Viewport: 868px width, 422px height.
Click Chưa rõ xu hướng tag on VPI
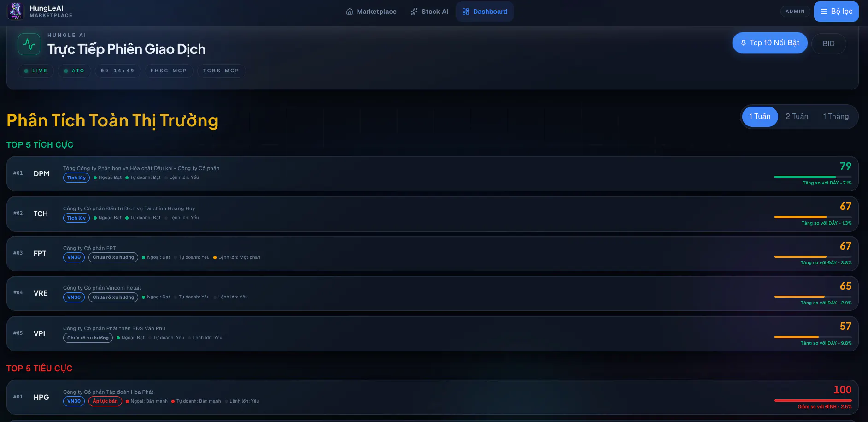pyautogui.click(x=88, y=338)
